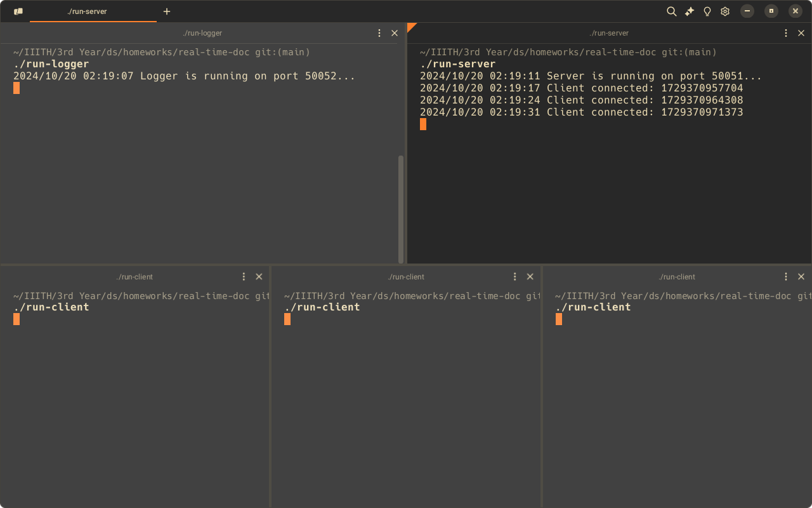Viewport: 812px width, 508px height.
Task: Click the run-logger pane title
Action: point(202,33)
